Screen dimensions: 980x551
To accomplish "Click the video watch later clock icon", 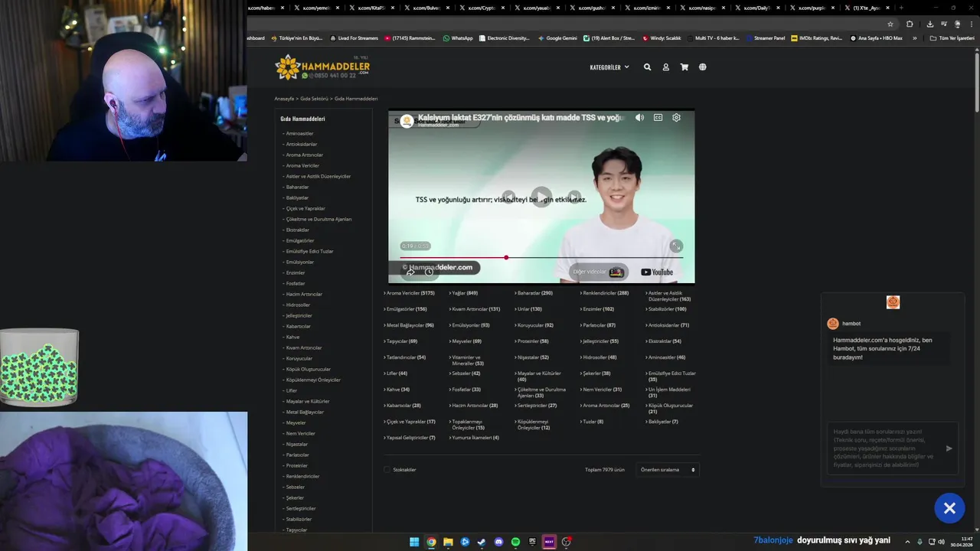I will [429, 272].
